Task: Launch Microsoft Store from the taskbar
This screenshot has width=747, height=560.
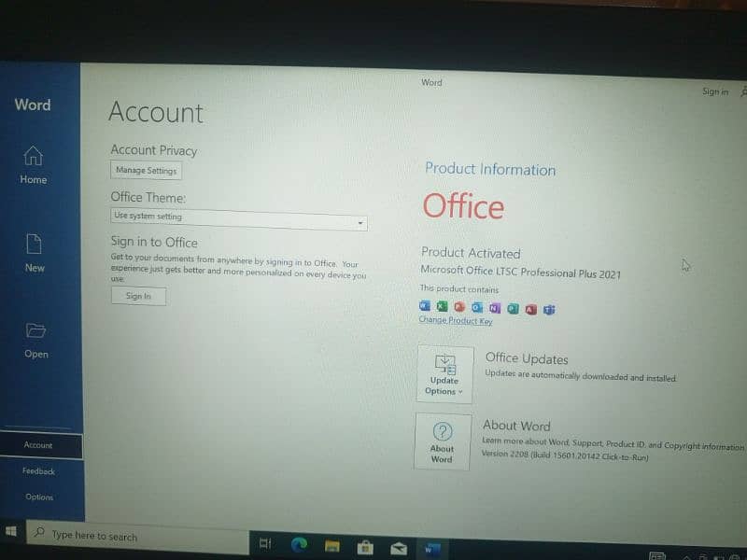Action: click(x=365, y=546)
